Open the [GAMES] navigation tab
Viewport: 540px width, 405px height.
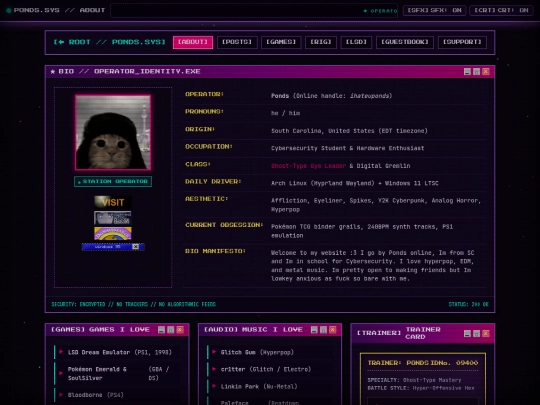coord(281,42)
